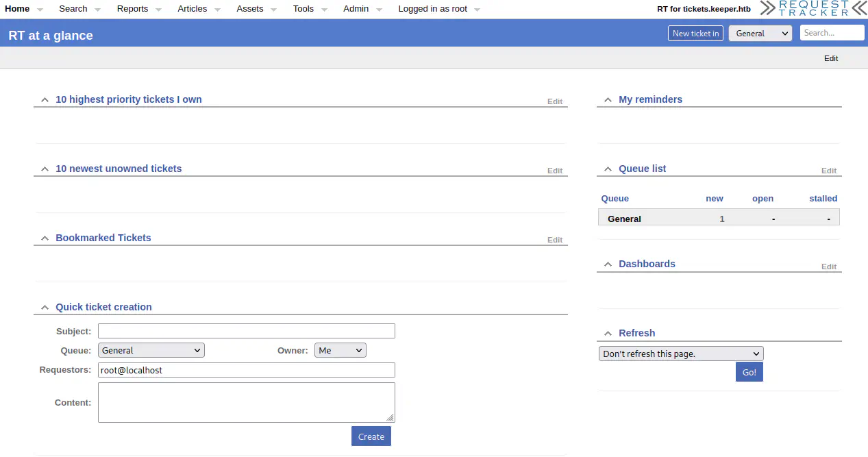This screenshot has height=457, width=868.
Task: Collapse the Dashboards panel
Action: click(608, 264)
